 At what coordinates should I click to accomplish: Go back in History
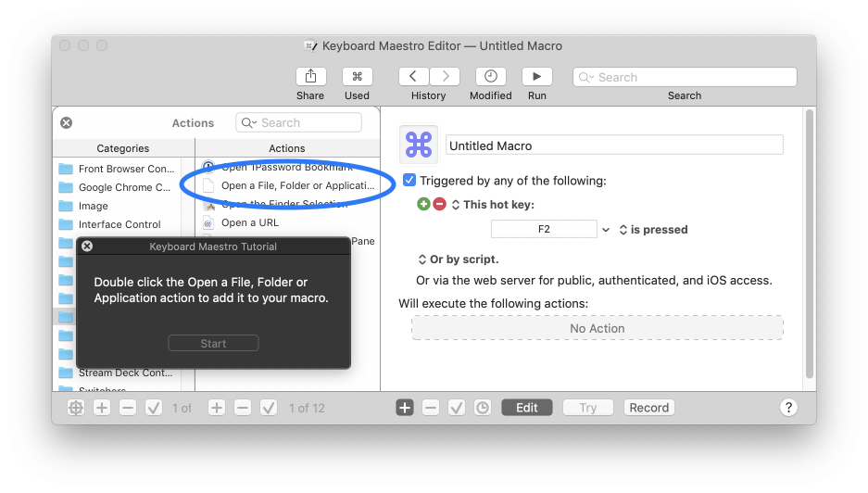(413, 76)
